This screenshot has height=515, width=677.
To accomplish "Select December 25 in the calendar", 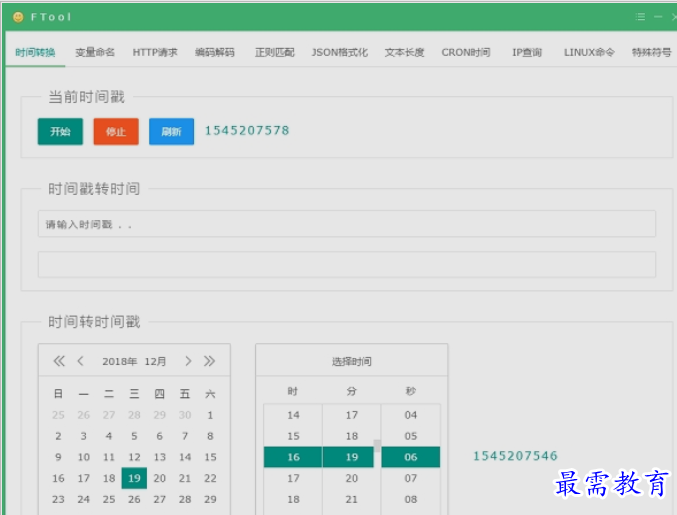I will click(109, 499).
